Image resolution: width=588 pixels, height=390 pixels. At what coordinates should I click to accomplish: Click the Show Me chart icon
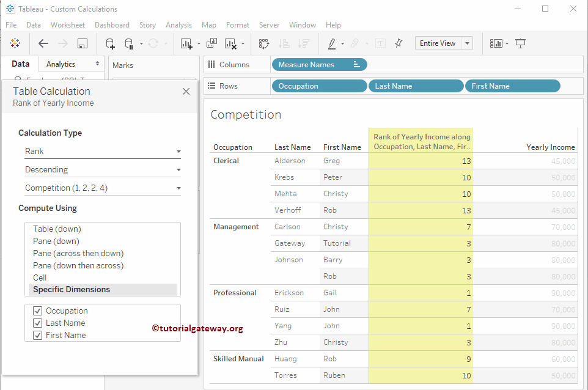tap(496, 43)
